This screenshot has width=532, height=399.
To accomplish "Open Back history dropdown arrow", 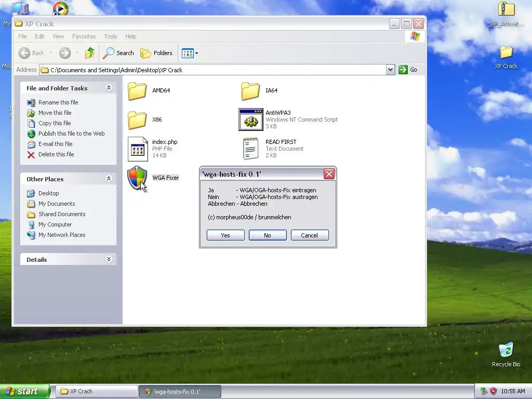I will (x=51, y=53).
